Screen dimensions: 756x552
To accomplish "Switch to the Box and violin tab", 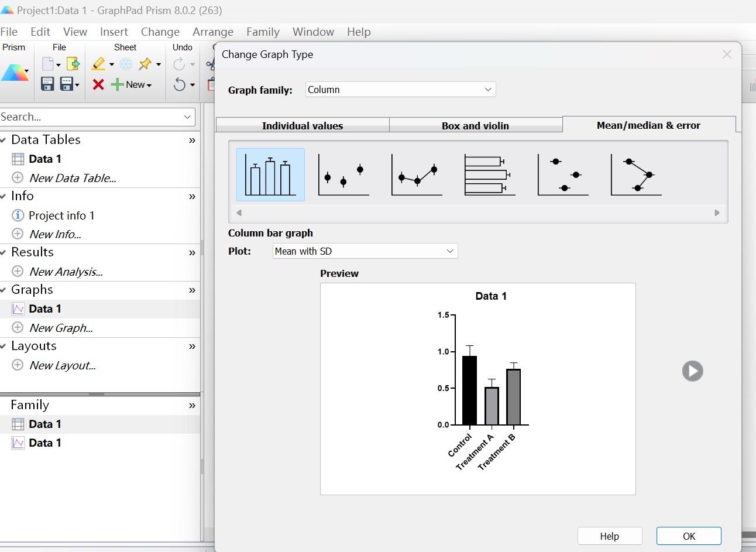I will [475, 126].
